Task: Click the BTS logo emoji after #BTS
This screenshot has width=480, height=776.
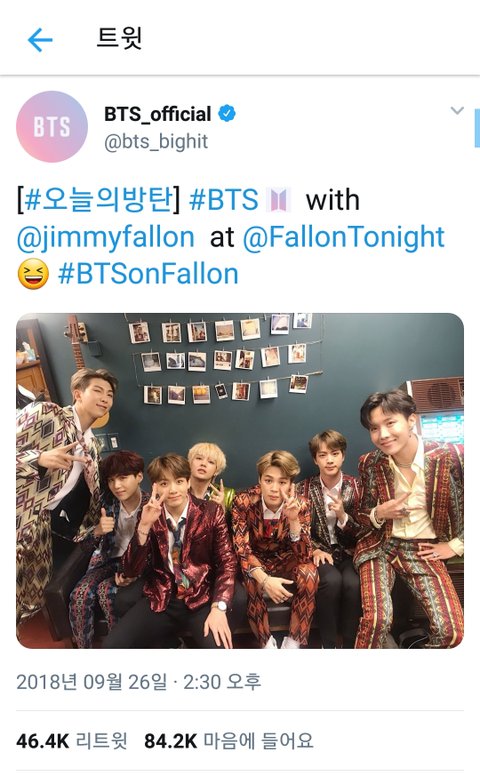Action: pos(279,200)
